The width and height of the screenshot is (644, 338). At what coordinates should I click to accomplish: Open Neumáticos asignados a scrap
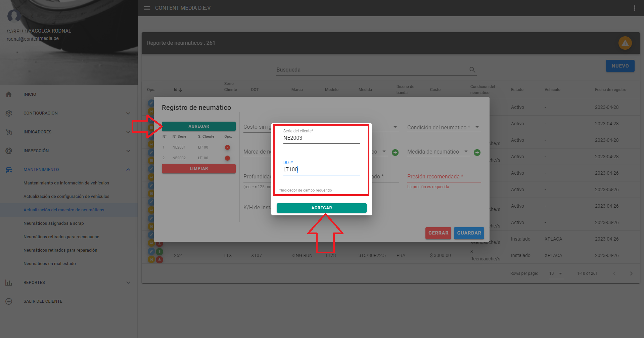tap(54, 223)
